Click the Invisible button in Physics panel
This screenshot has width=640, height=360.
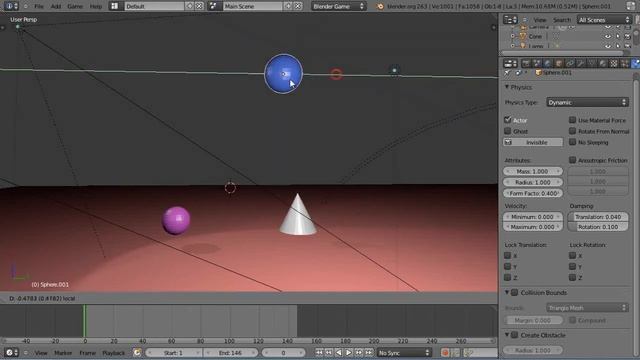click(533, 142)
